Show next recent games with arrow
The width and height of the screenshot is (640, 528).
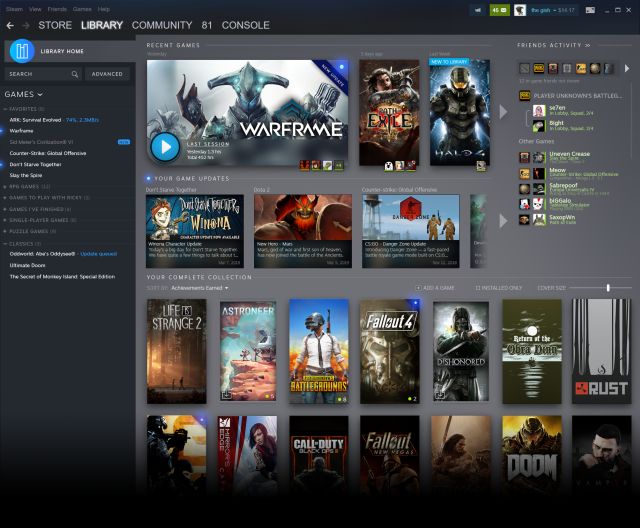[x=503, y=110]
